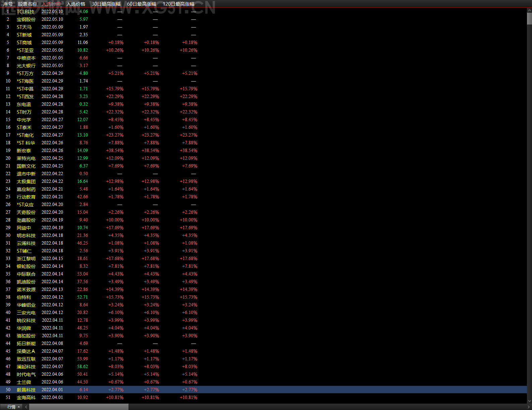Click the 120日最高涨幅 column header

point(178,4)
